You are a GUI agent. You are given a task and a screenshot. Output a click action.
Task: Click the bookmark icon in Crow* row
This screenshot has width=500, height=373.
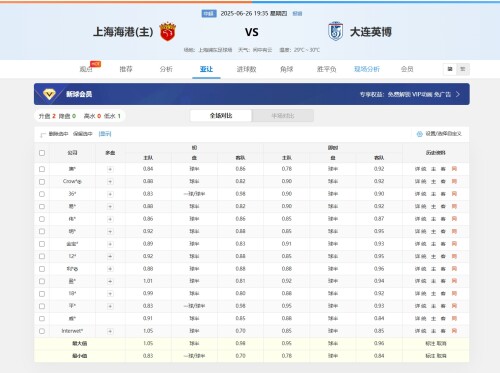click(x=454, y=181)
